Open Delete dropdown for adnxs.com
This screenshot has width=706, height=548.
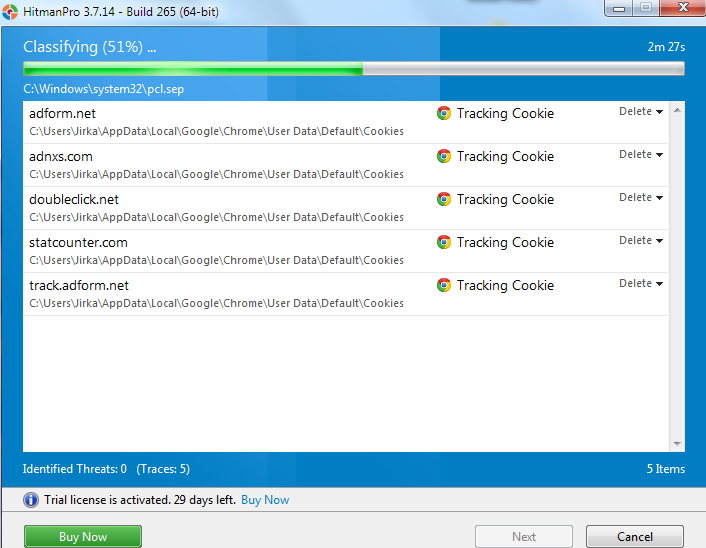pos(641,154)
